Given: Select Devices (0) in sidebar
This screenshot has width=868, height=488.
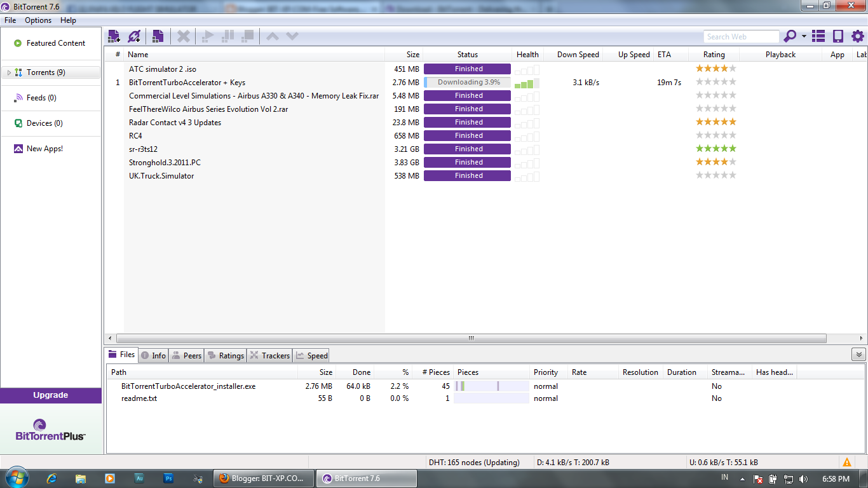Looking at the screenshot, I should 51,123.
